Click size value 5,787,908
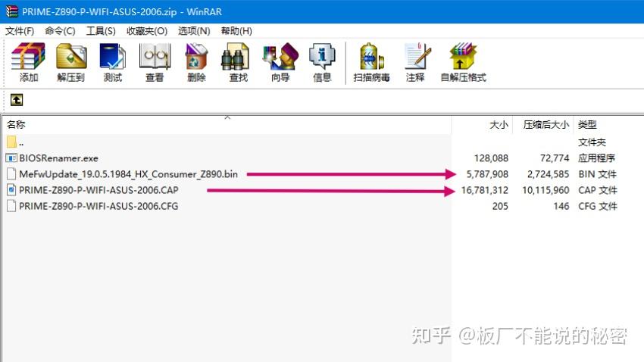 click(x=487, y=174)
